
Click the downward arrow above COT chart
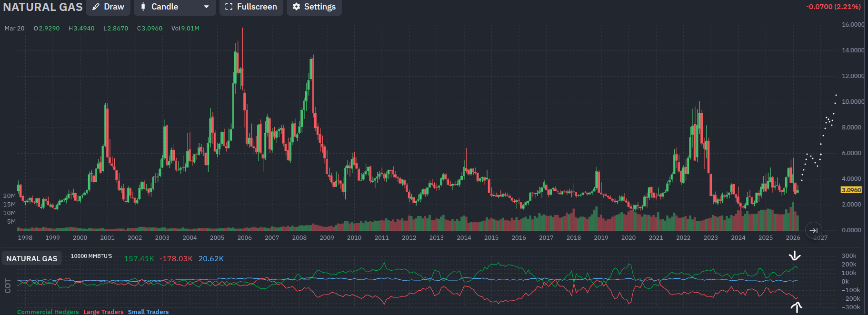click(x=794, y=256)
